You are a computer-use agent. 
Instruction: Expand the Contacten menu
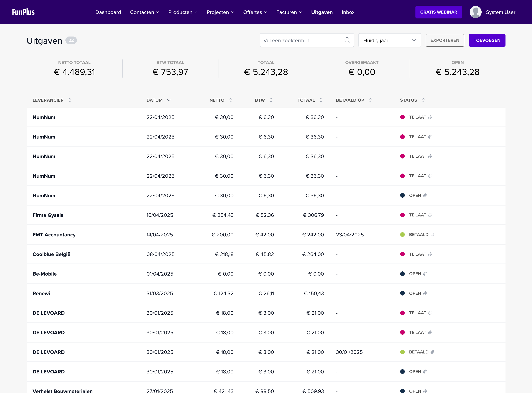click(144, 12)
